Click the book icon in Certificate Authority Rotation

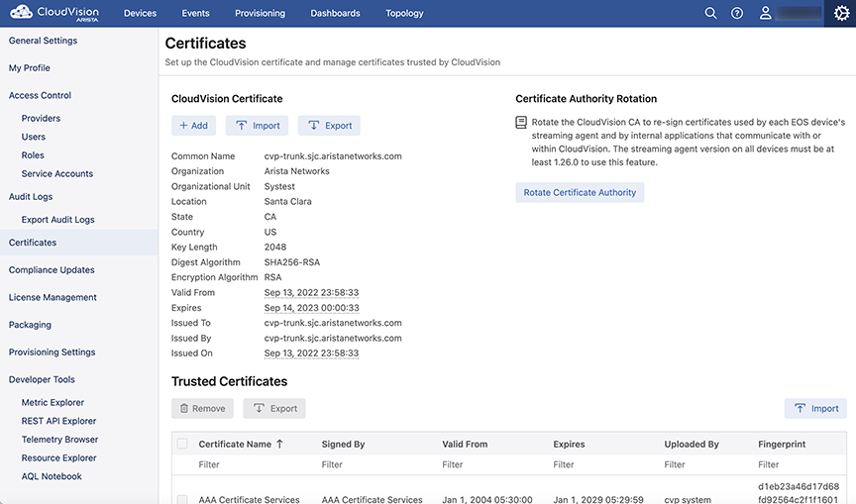521,122
